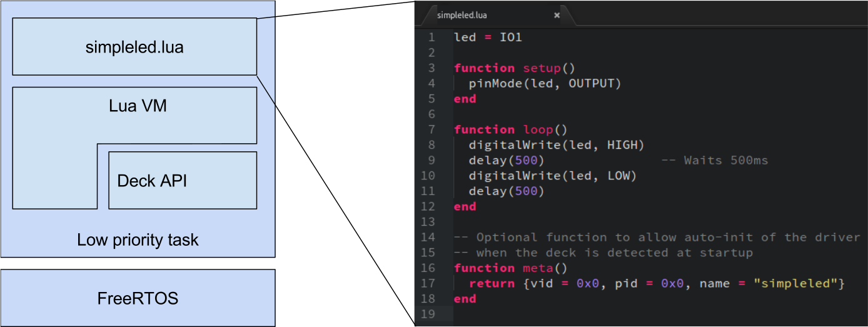The height and width of the screenshot is (327, 868).
Task: Click the 'function setup()' line
Action: pyautogui.click(x=514, y=68)
